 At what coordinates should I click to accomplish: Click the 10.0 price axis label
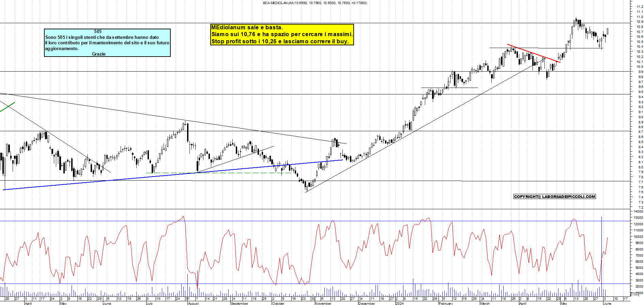(x=640, y=67)
